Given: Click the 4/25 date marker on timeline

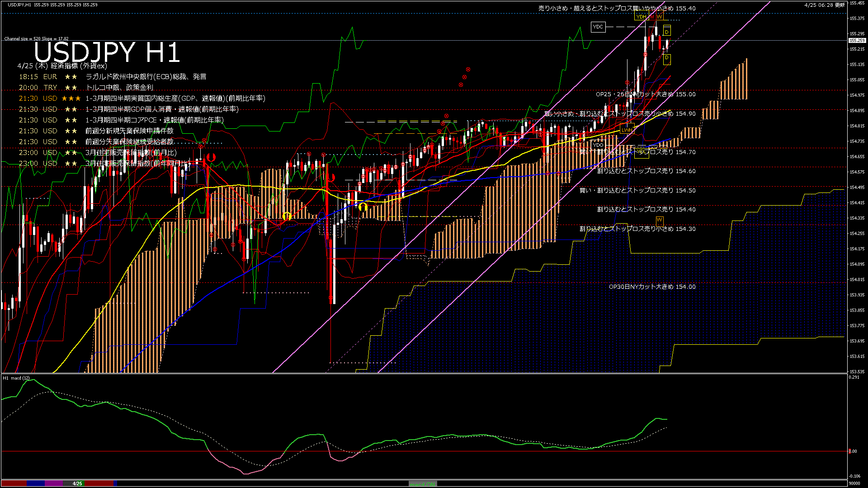Looking at the screenshot, I should pos(77,483).
